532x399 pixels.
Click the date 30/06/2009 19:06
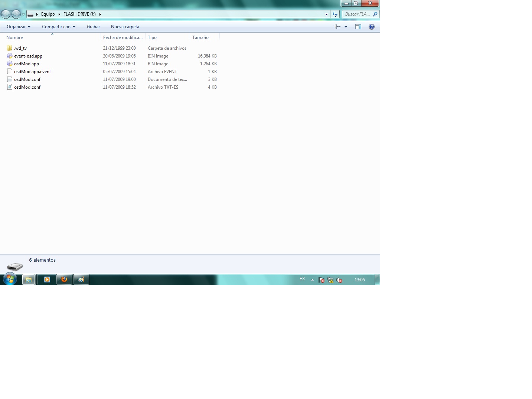click(119, 56)
